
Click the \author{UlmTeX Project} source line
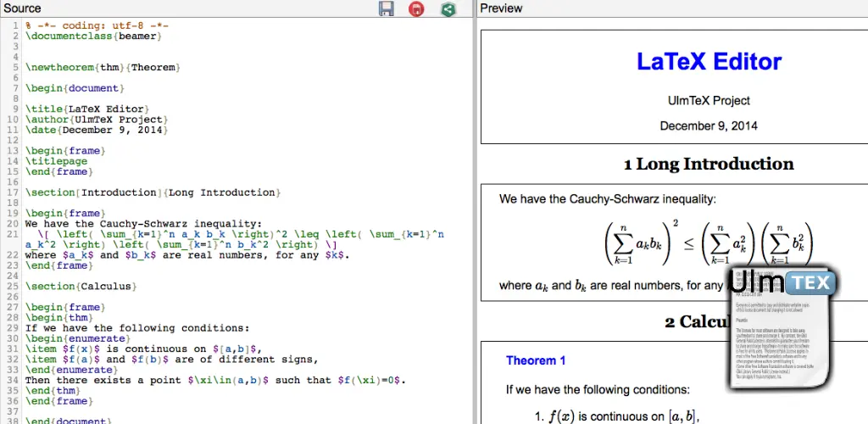(97, 120)
